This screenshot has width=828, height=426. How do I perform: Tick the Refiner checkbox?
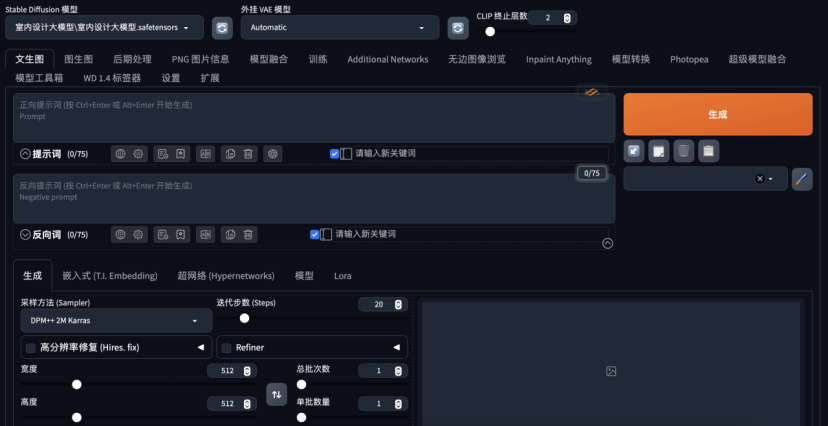(x=226, y=347)
